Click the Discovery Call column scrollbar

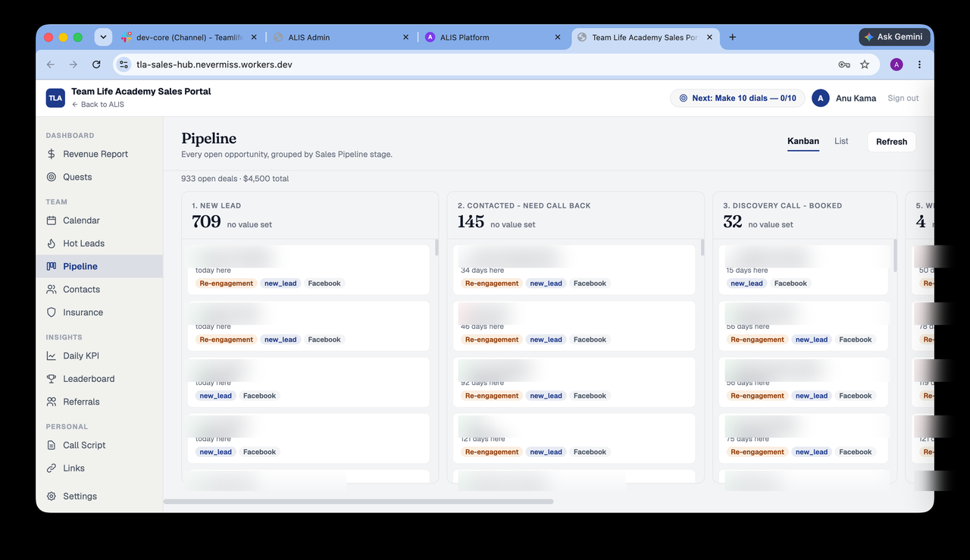tap(896, 255)
